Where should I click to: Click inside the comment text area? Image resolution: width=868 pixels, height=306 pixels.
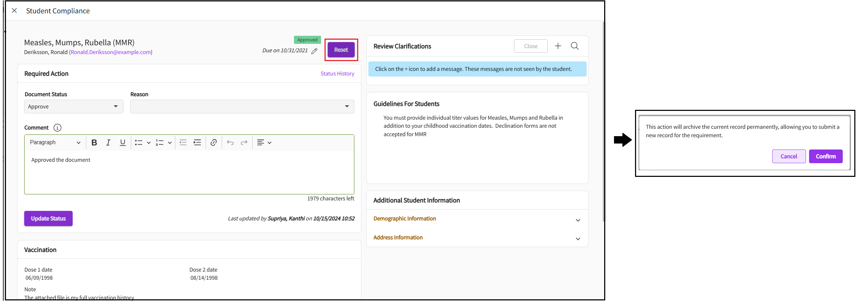[189, 174]
